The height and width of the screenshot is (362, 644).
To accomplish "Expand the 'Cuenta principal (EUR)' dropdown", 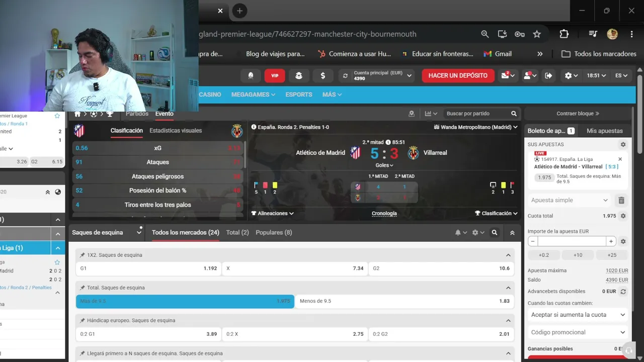I will [410, 76].
